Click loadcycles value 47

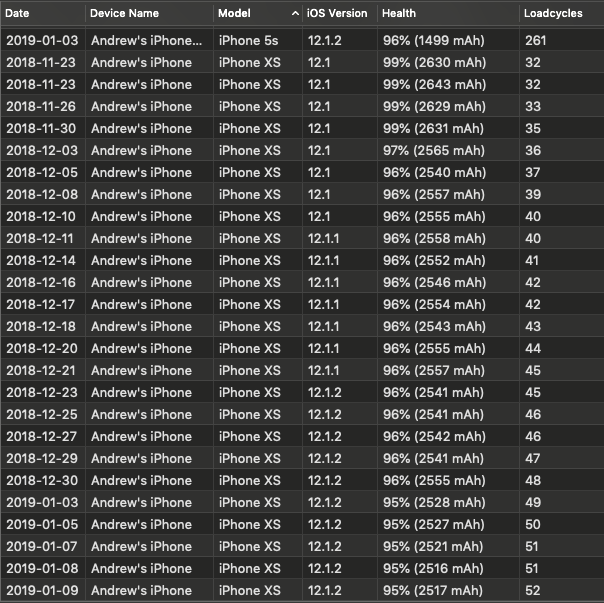532,458
